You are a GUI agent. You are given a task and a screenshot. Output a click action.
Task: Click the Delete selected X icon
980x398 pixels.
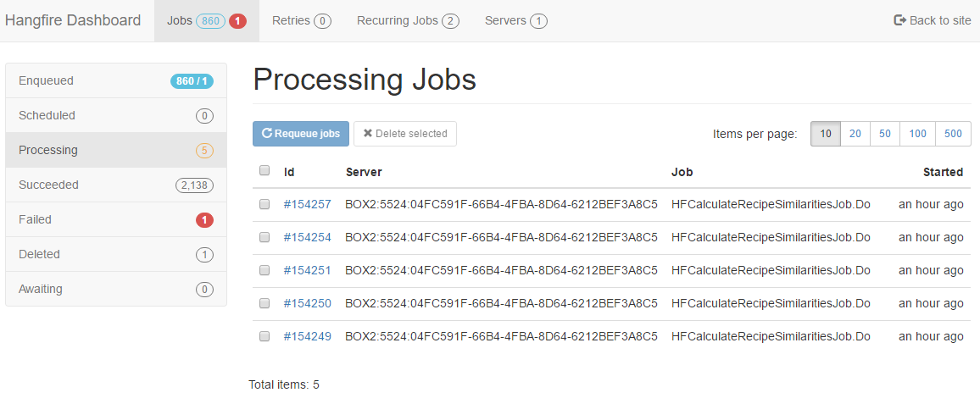click(368, 134)
